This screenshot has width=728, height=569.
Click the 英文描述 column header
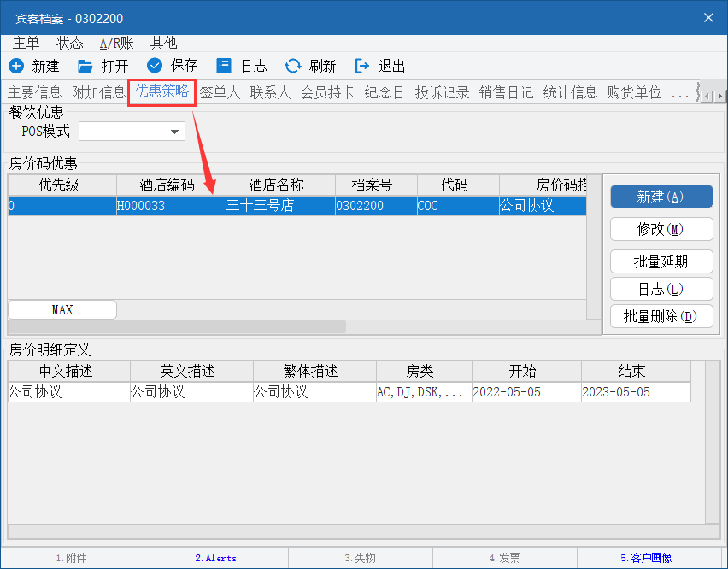(191, 372)
